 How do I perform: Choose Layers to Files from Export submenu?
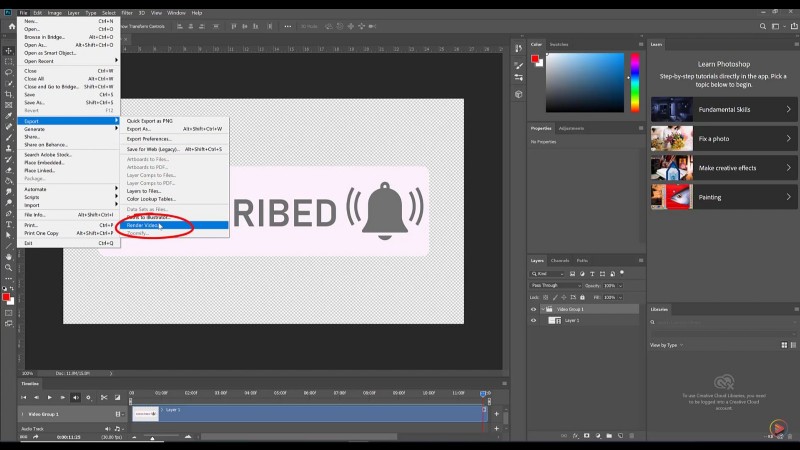174,191
